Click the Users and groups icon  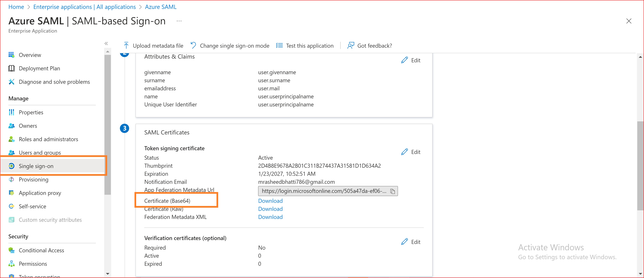(x=12, y=153)
